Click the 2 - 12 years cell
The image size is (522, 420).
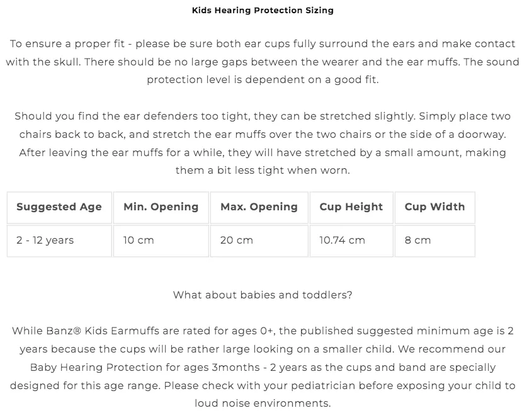coord(59,241)
